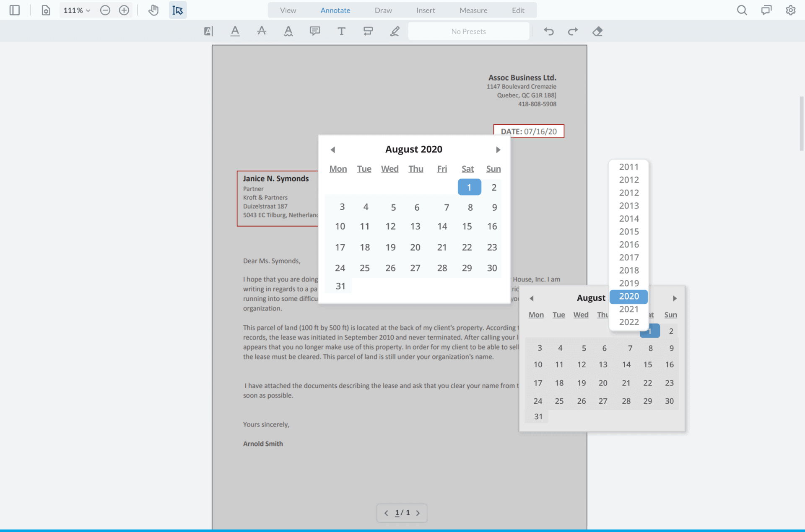This screenshot has height=532, width=805.
Task: Switch to the Draw tab
Action: (383, 10)
